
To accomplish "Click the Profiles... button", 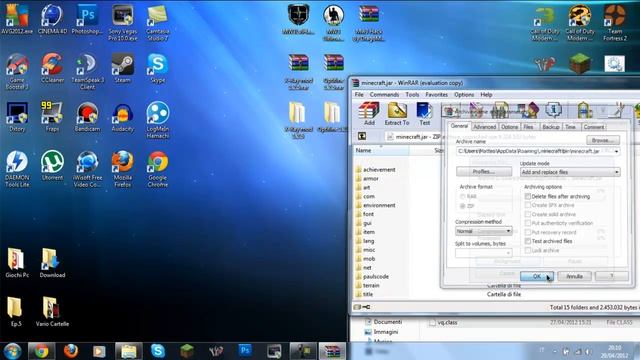I will (484, 171).
